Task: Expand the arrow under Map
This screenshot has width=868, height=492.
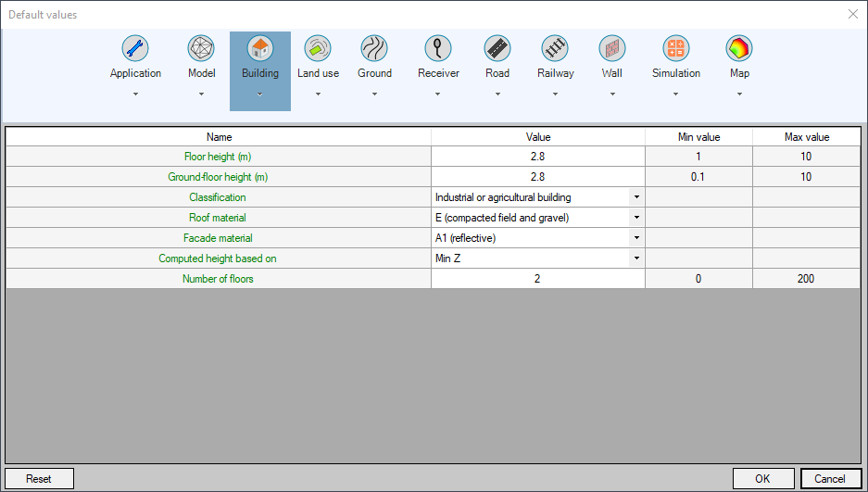Action: click(x=739, y=95)
